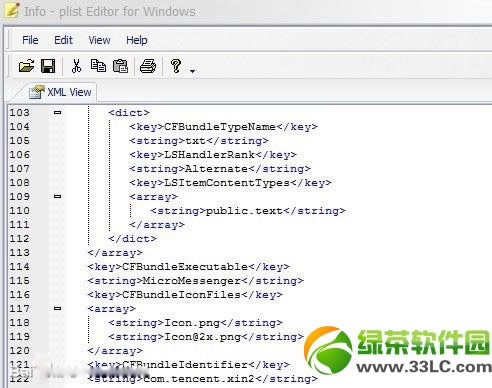Open the File menu
This screenshot has width=492, height=388.
[30, 40]
